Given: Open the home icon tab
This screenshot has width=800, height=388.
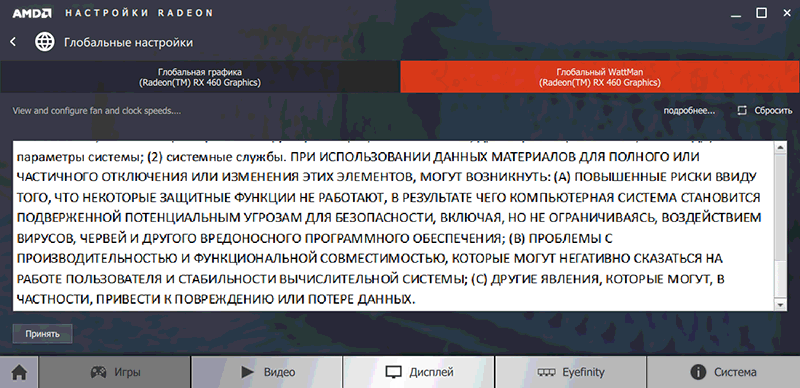Looking at the screenshot, I should (x=19, y=372).
